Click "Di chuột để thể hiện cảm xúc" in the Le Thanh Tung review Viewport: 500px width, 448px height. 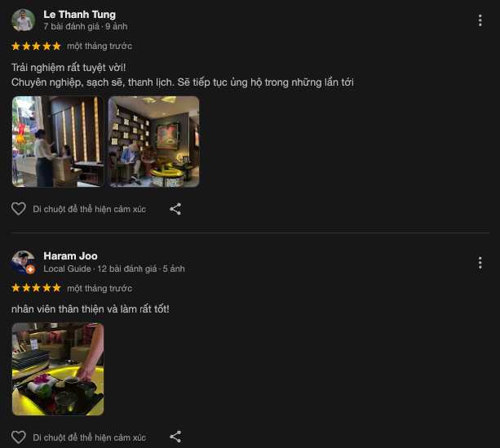[x=89, y=209]
